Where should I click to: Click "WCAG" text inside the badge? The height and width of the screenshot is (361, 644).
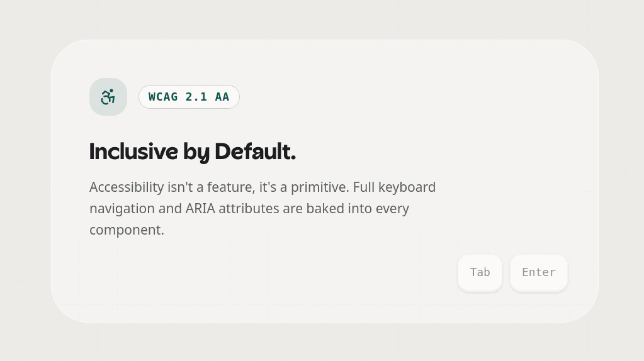163,97
